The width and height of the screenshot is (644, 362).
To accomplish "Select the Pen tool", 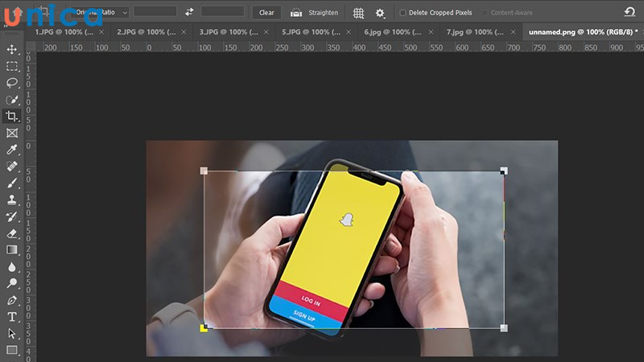I will (x=11, y=300).
